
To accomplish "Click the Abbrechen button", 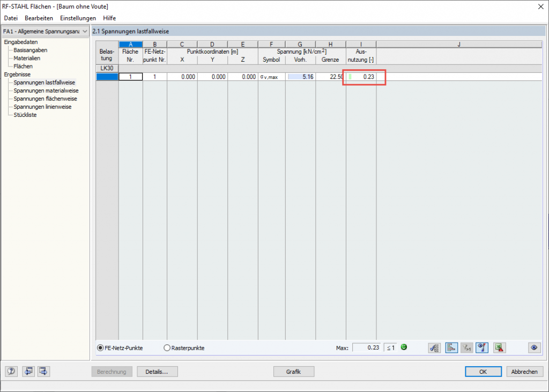I will point(524,372).
